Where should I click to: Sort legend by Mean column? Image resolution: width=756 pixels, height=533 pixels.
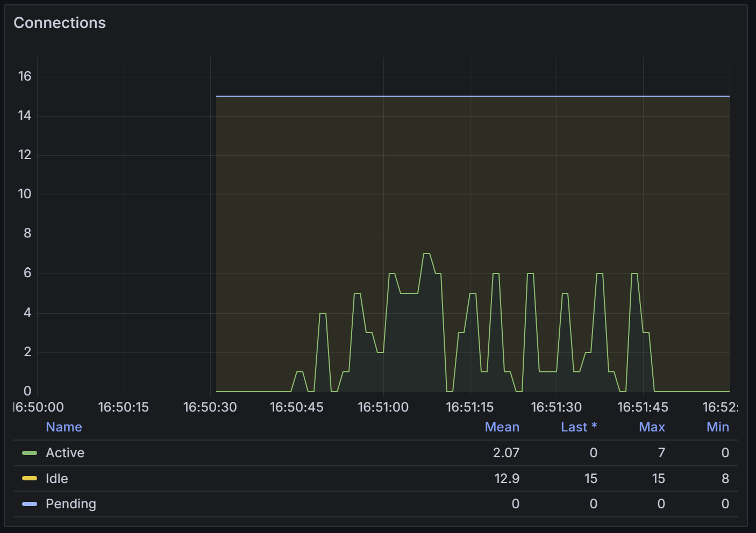[502, 427]
